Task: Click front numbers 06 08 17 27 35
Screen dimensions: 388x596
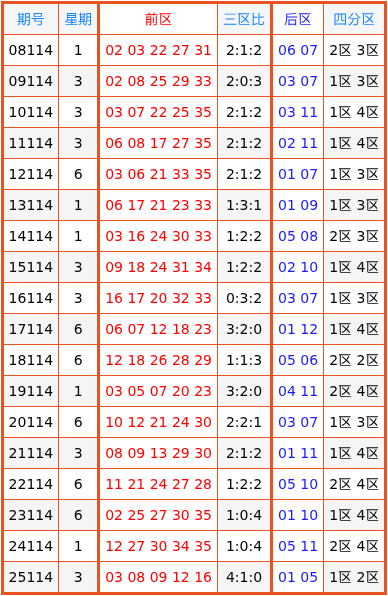Action: point(158,143)
